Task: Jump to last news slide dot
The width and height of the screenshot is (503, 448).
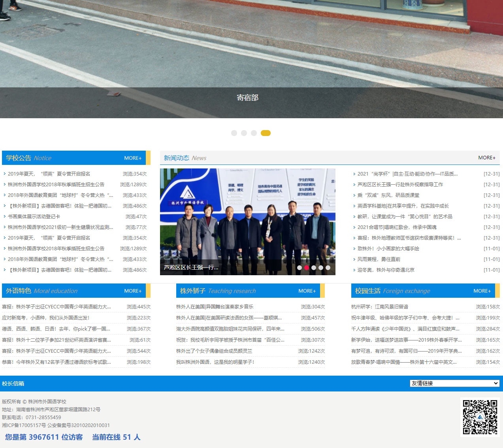Action: 328,268
